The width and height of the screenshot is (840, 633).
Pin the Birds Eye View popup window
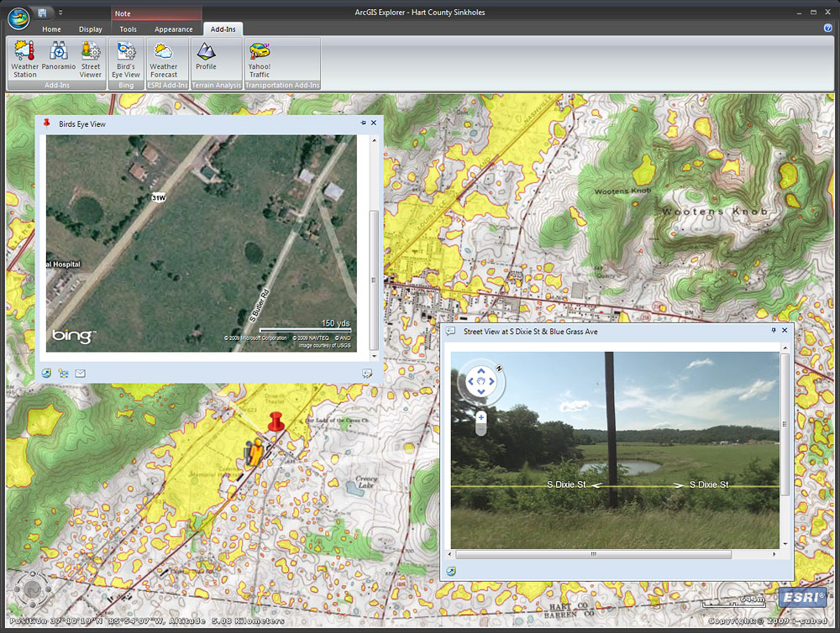point(363,123)
